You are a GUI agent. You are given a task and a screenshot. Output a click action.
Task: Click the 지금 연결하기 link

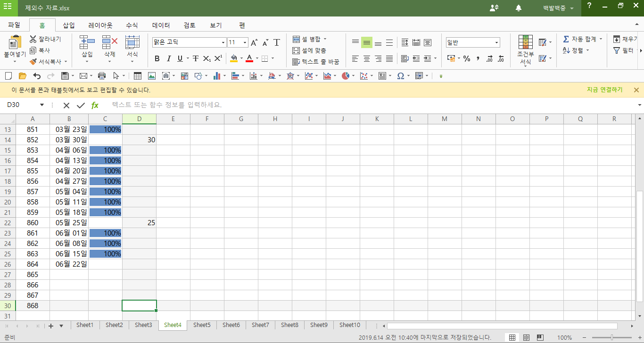(604, 90)
